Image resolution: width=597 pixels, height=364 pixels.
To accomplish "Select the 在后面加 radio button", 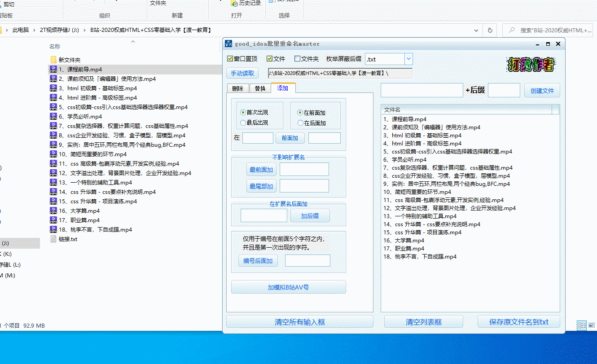I will 300,123.
